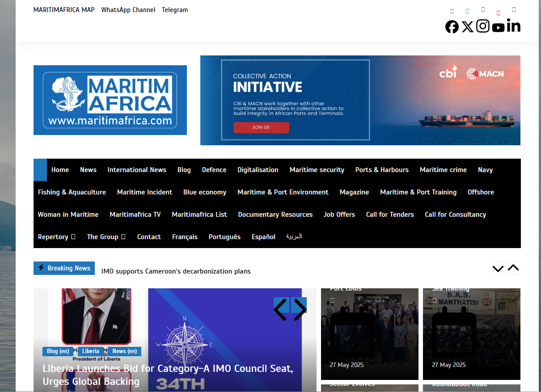Open the Navy menu item
The height and width of the screenshot is (392, 541).
485,170
